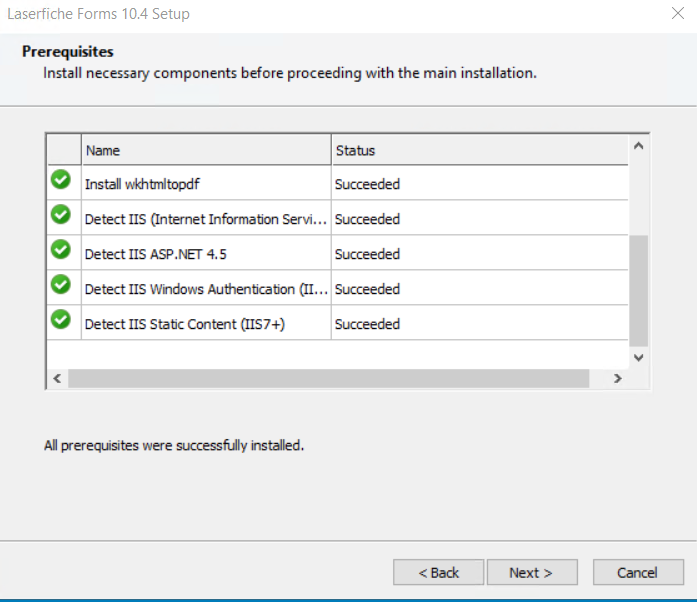Select the Detect IIS ASP.NET 4.5 entry
Image resolution: width=697 pixels, height=602 pixels.
(x=338, y=253)
